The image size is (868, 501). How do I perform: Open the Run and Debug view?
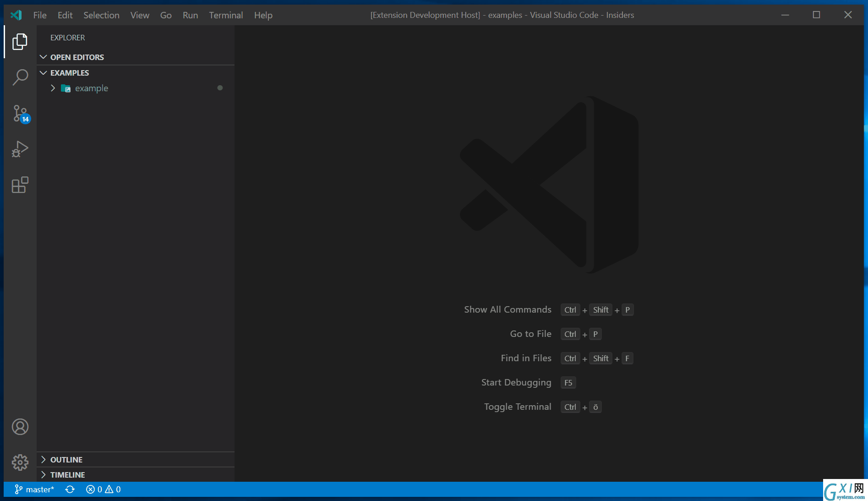pyautogui.click(x=20, y=149)
